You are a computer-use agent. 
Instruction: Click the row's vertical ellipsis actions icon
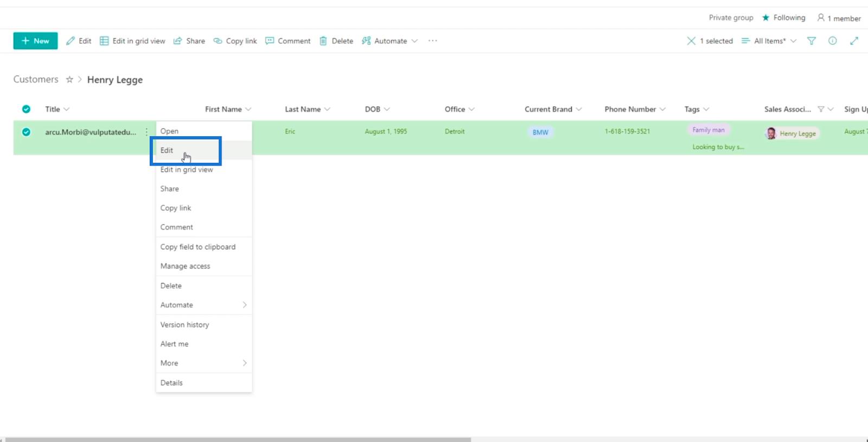pyautogui.click(x=146, y=132)
